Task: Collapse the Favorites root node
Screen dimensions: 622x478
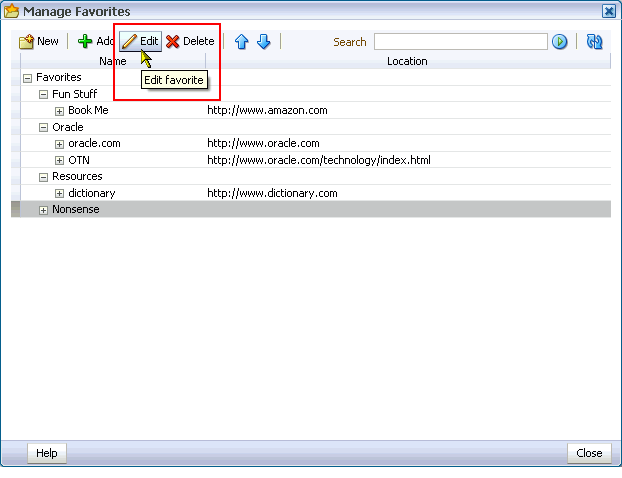Action: [x=27, y=78]
